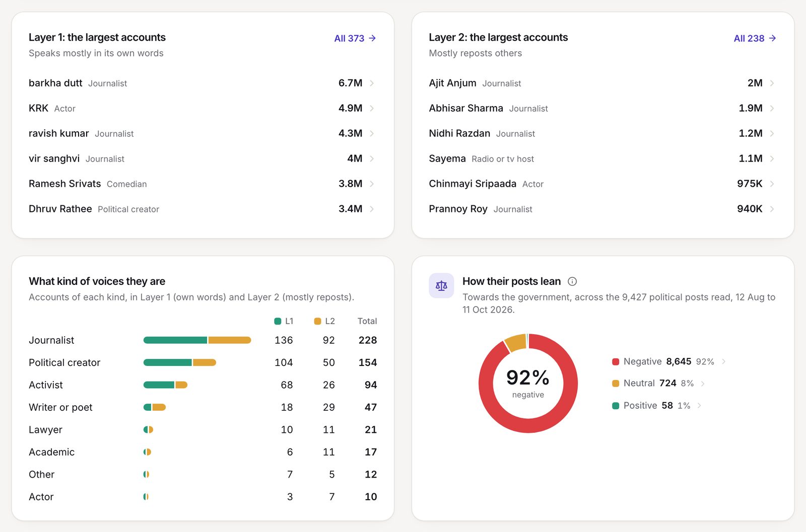
Task: Click the Lawyer row label
Action: [x=45, y=430]
